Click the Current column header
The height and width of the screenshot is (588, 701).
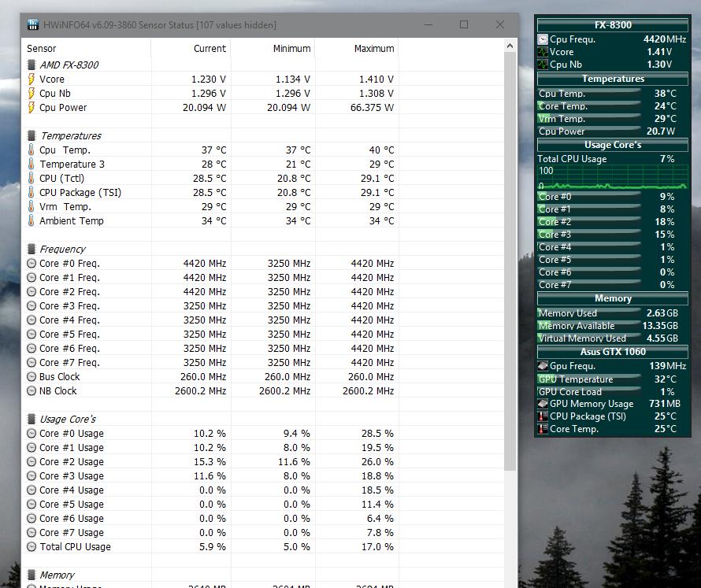[x=210, y=48]
